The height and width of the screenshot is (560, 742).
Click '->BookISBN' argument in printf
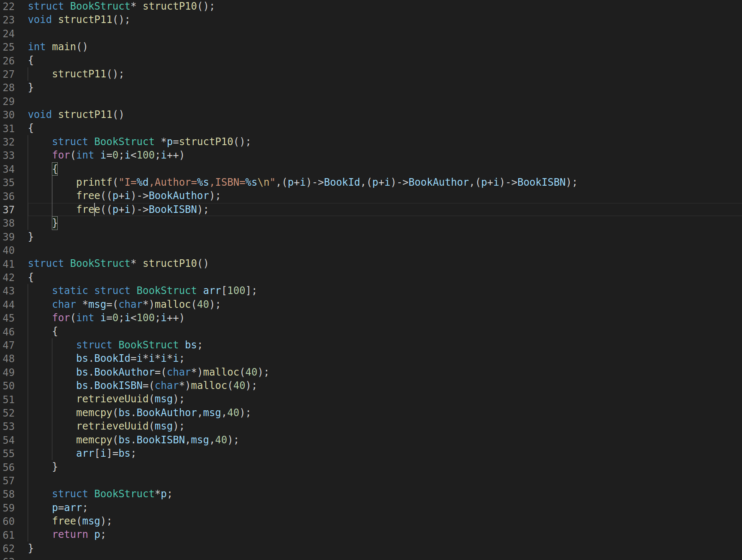coord(535,182)
